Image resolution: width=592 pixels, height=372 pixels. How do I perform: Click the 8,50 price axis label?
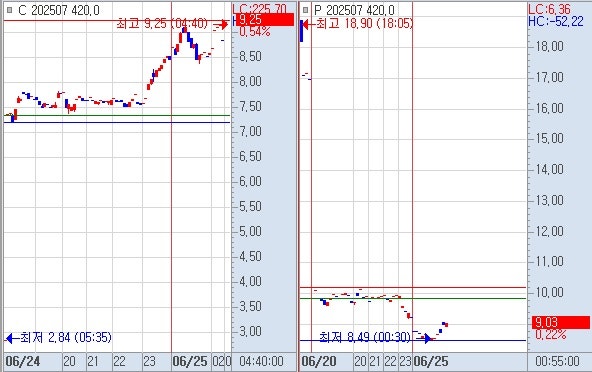point(250,57)
